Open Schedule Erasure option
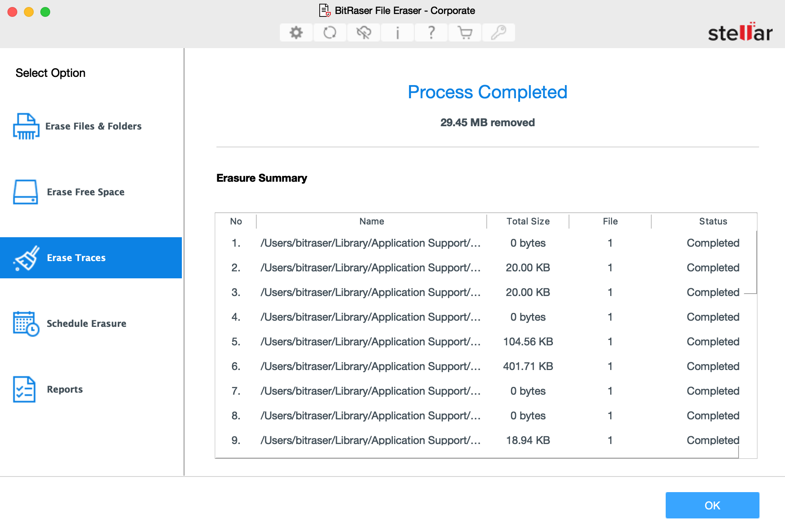 coord(91,324)
